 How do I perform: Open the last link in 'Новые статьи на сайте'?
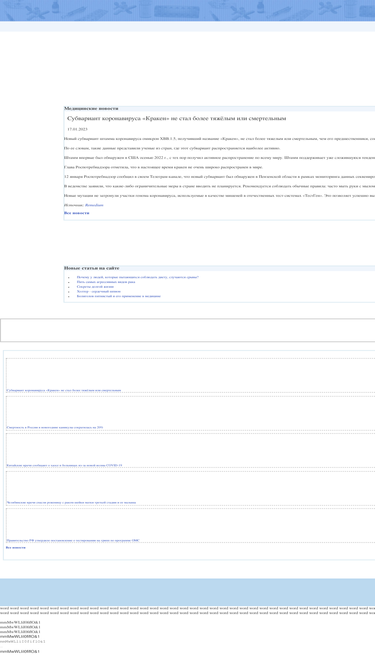click(119, 296)
